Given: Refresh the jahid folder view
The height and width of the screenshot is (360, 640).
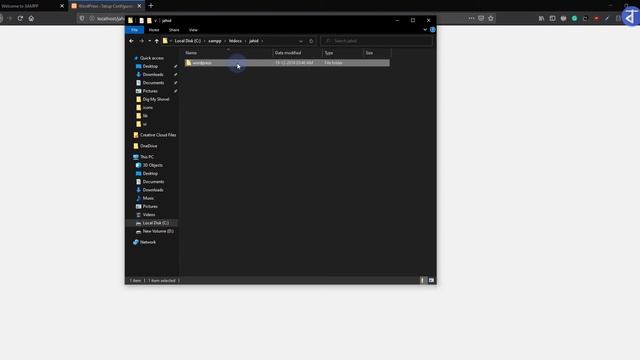Looking at the screenshot, I should pyautogui.click(x=311, y=41).
